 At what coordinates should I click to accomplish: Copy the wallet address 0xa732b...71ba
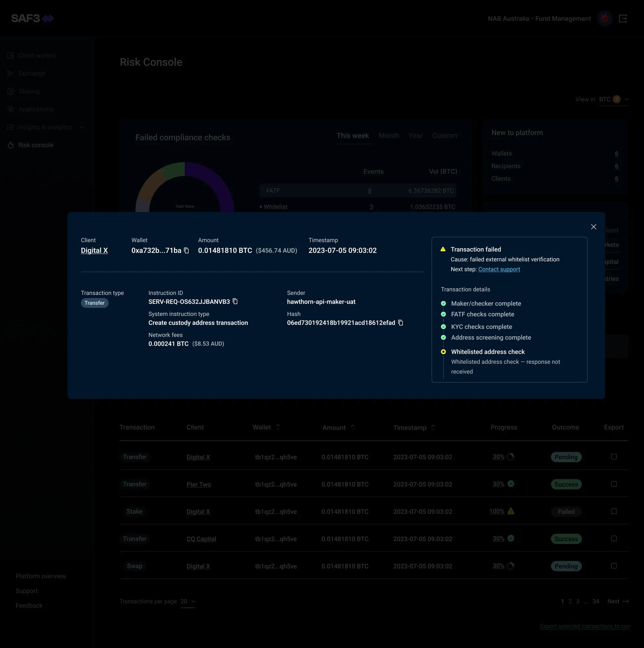(x=187, y=250)
